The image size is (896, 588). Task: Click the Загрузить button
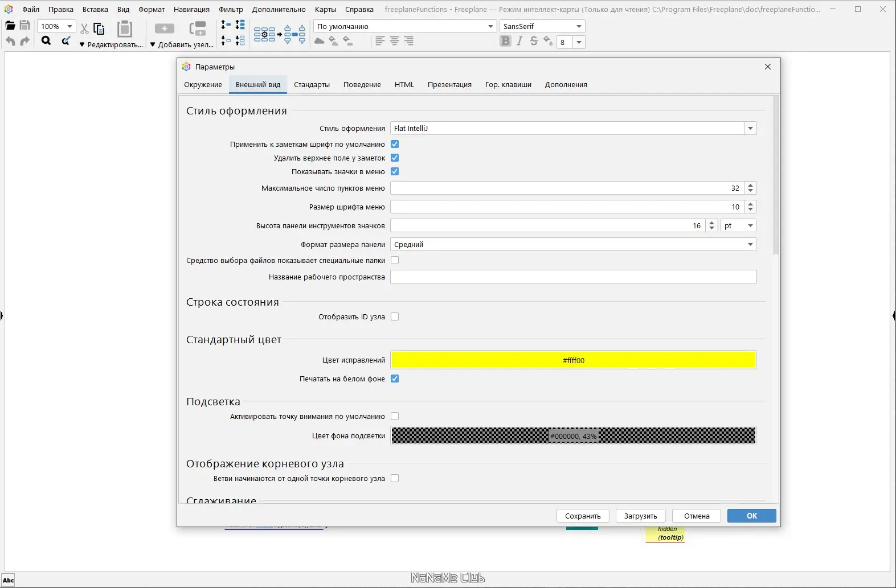[640, 516]
